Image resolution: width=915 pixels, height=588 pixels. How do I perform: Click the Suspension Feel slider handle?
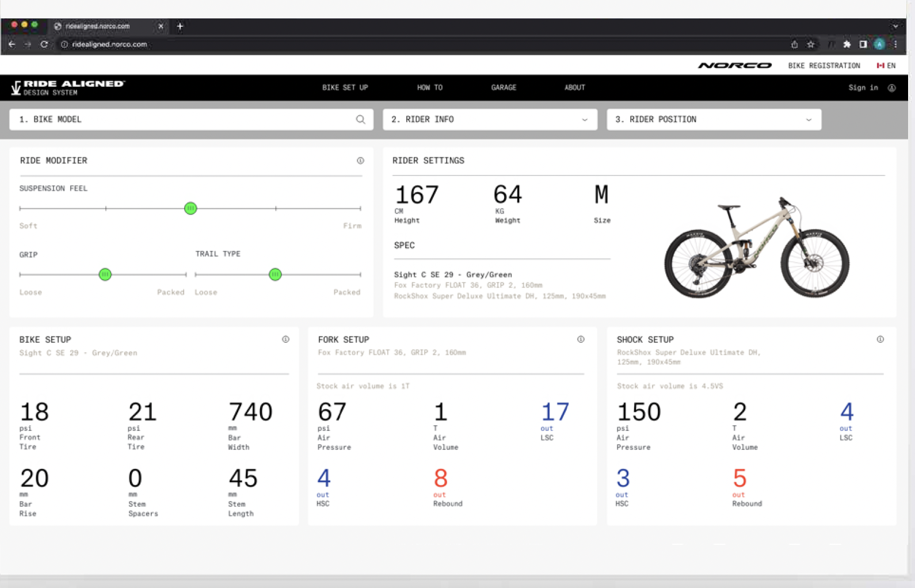[x=190, y=208]
